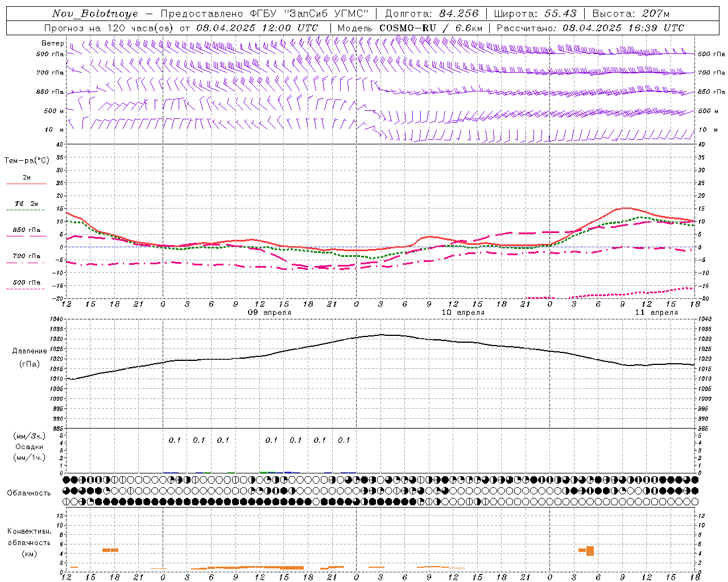Select the Облачность cloudiness label
728x582 pixels.
(x=29, y=493)
